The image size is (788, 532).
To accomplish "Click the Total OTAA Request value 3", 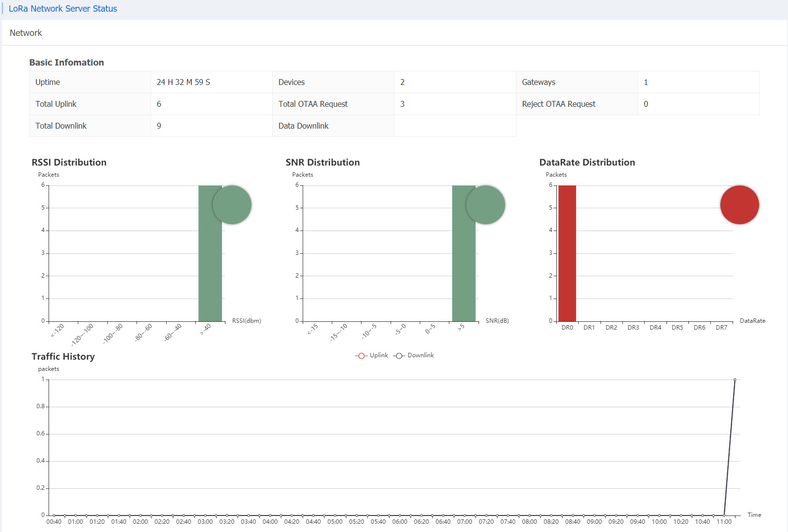I will pyautogui.click(x=402, y=104).
